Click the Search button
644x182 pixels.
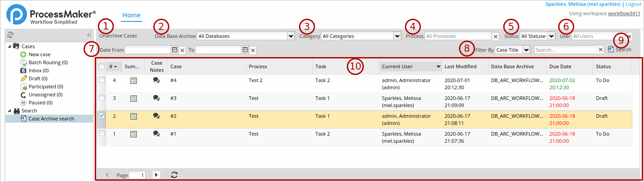[620, 50]
